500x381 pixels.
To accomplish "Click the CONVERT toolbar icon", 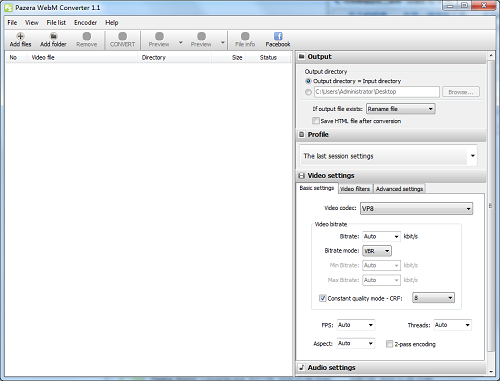I will [x=122, y=40].
